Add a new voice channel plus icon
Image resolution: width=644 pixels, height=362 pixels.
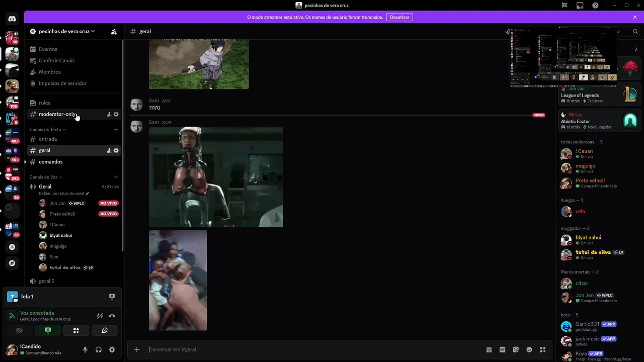pyautogui.click(x=116, y=177)
